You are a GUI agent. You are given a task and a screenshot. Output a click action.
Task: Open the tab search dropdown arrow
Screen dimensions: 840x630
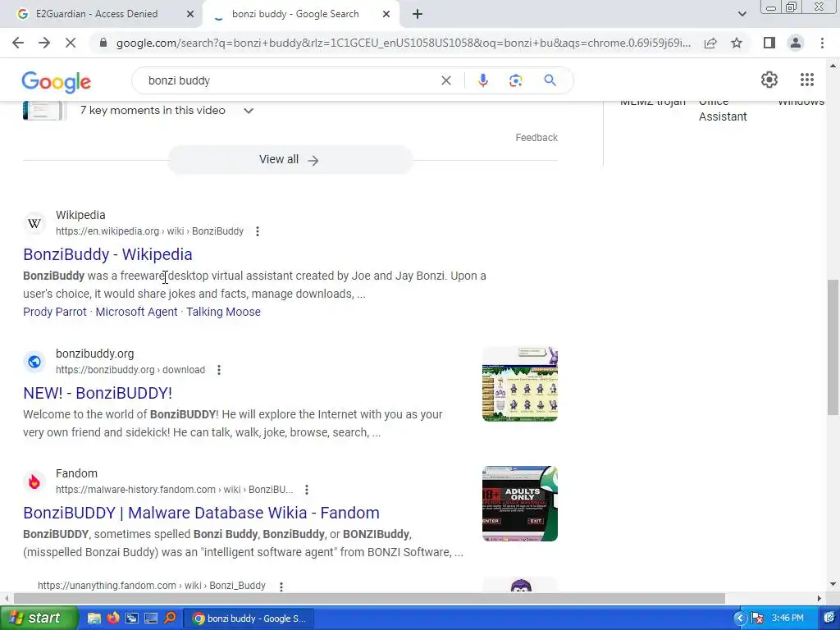[742, 14]
